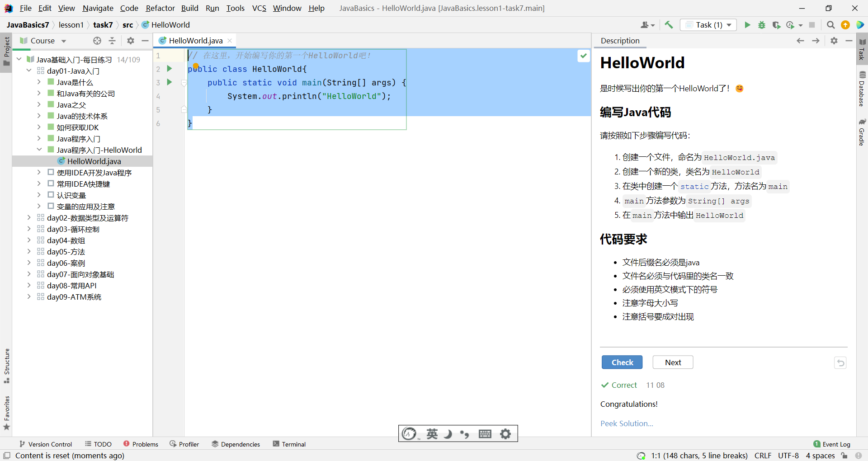Click the task7 breadcrumb
Image resolution: width=868 pixels, height=461 pixels.
coord(103,25)
